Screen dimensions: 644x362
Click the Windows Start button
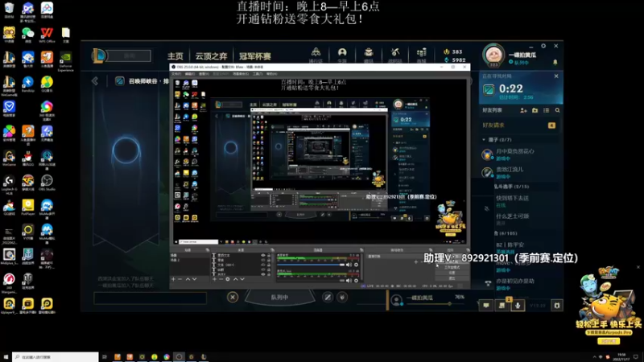[x=6, y=357]
